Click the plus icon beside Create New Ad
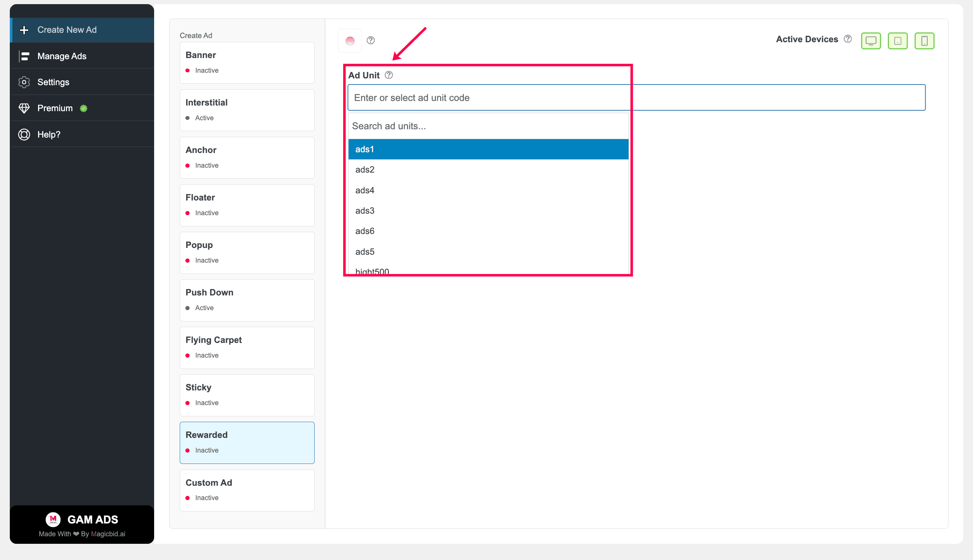 tap(24, 30)
